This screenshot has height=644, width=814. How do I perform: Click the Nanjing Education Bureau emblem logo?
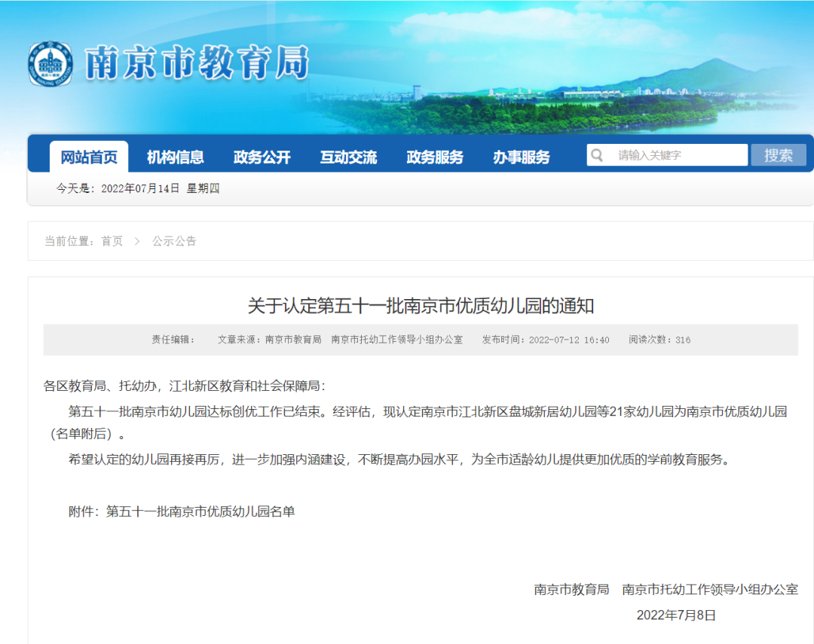[51, 64]
